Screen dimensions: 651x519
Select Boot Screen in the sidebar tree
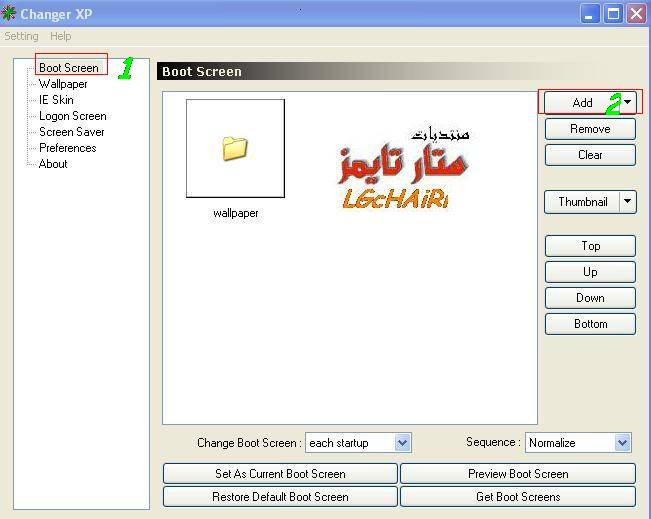click(69, 68)
